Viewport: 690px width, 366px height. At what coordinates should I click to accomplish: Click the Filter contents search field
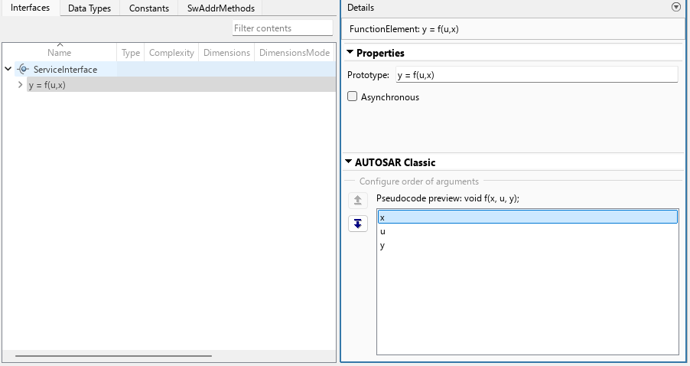(283, 28)
